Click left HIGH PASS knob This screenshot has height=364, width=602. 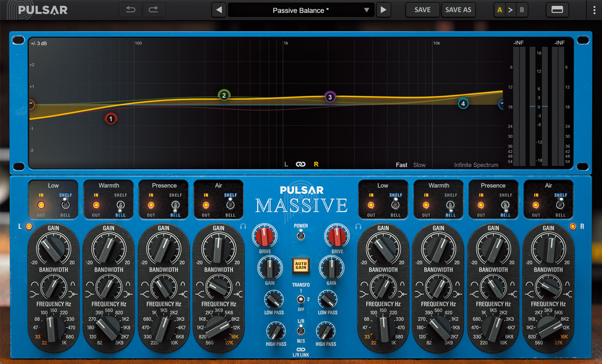coord(275,331)
